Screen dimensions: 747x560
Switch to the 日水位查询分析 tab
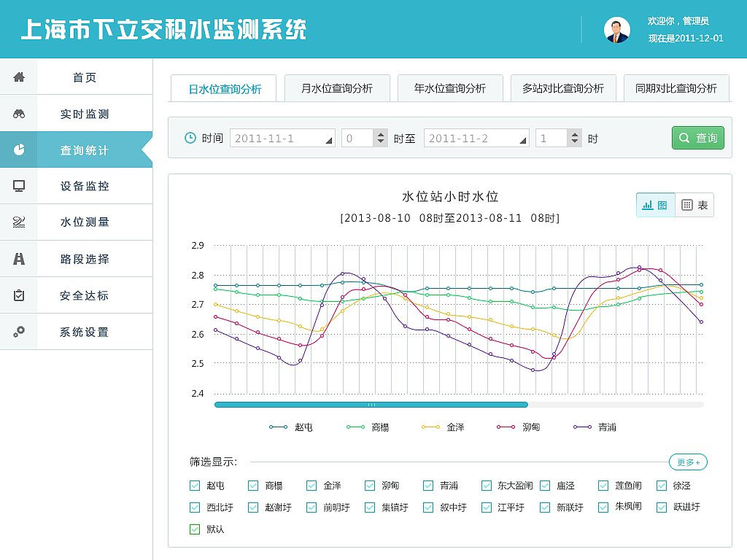coord(224,88)
